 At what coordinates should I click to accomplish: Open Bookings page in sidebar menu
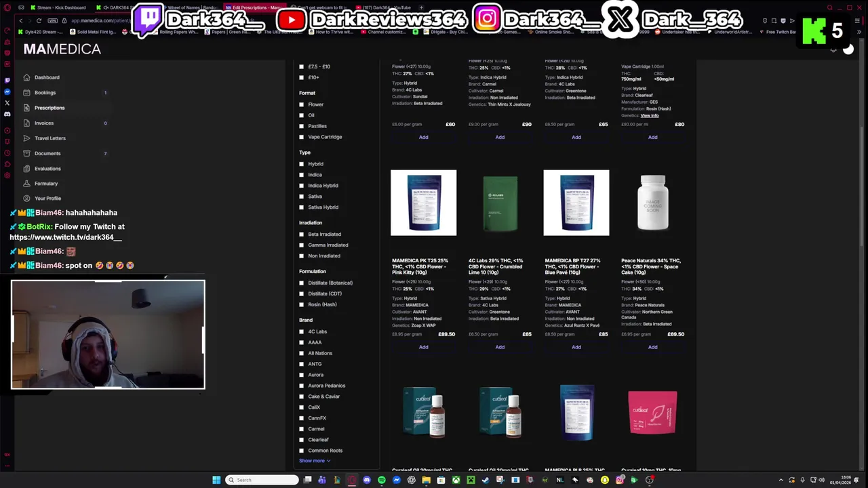[x=45, y=93]
